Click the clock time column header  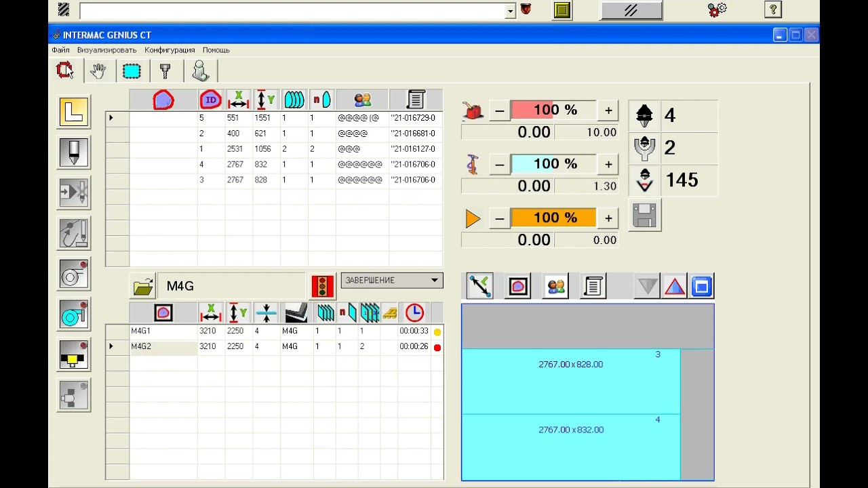point(414,312)
